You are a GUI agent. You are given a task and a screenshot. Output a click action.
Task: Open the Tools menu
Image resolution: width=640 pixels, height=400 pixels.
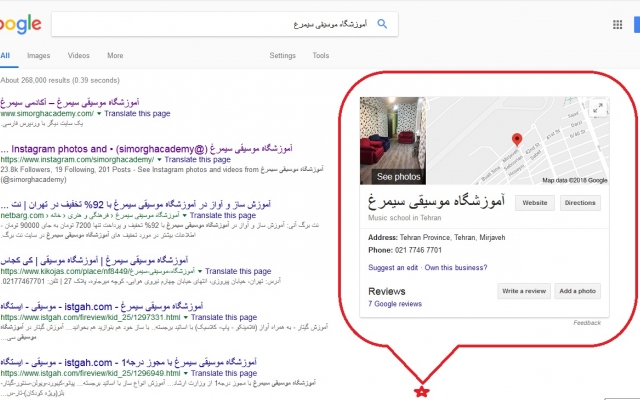point(321,56)
